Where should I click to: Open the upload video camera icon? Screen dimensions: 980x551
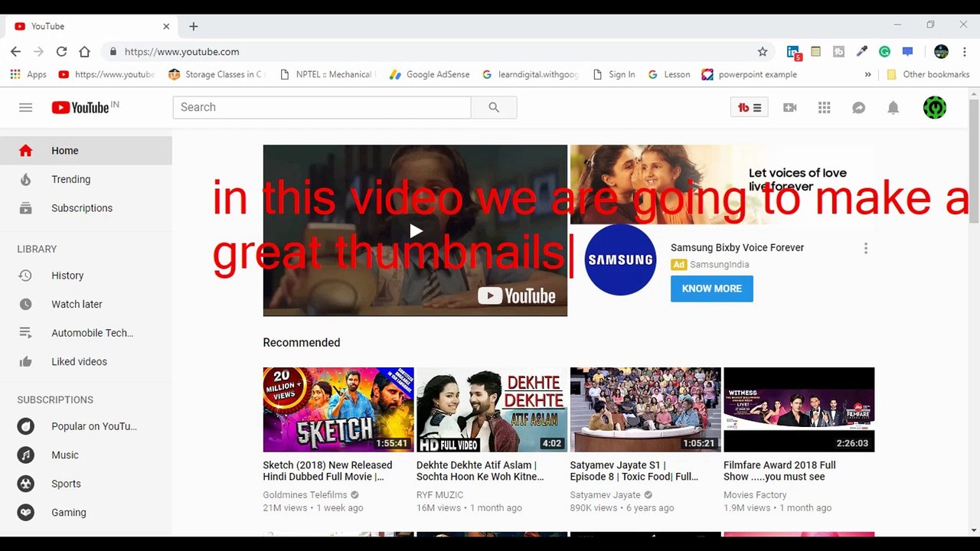tap(790, 108)
